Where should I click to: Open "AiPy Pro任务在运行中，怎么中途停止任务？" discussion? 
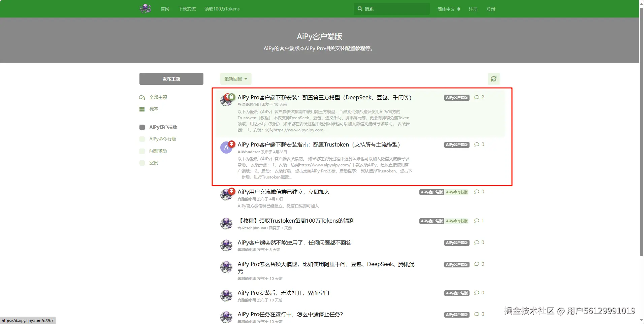290,314
